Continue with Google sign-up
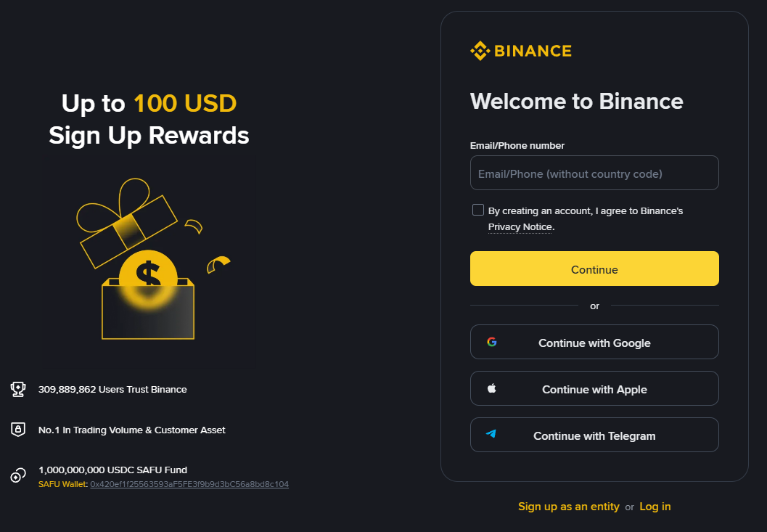Screen dimensions: 767x532 click(594, 343)
